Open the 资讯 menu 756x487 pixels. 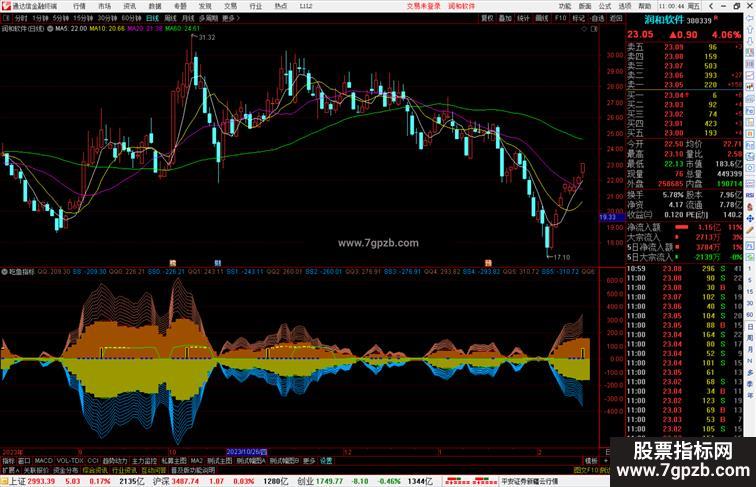(130, 6)
